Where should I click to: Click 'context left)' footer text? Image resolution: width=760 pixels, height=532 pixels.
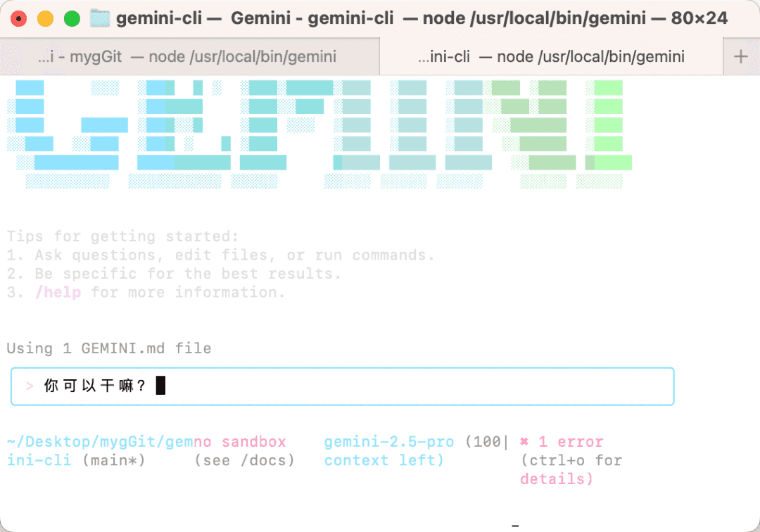[x=384, y=460]
